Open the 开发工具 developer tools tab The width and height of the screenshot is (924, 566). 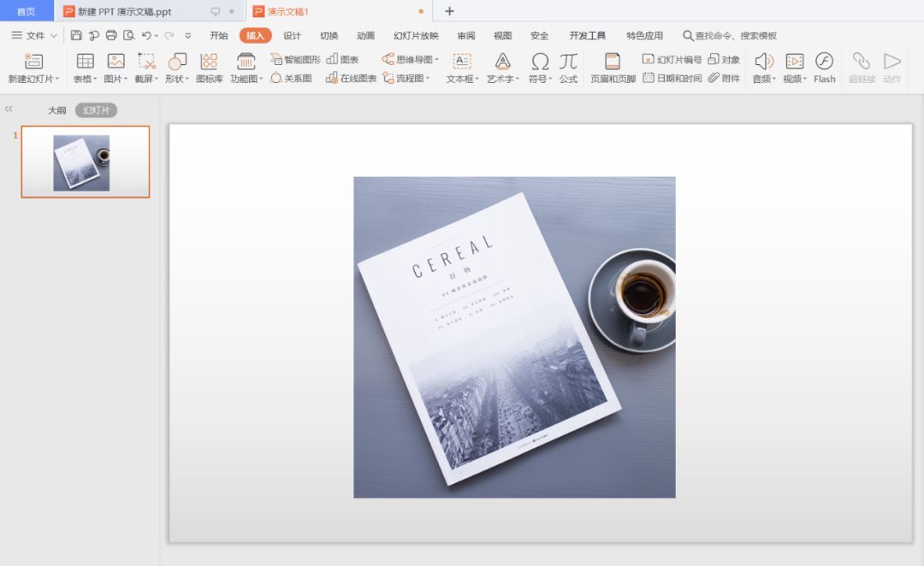click(x=587, y=35)
